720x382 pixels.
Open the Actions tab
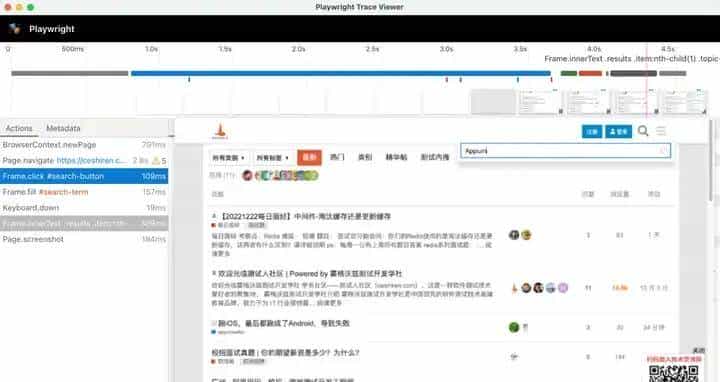coord(19,128)
